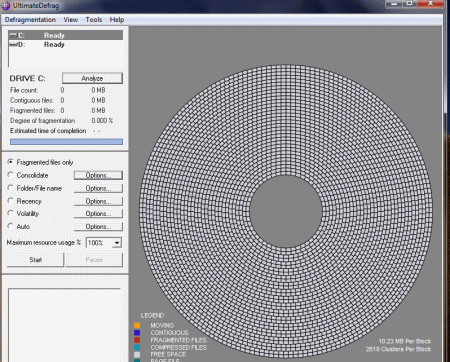Open the Defragmentation menu
This screenshot has width=450, height=362.
point(30,20)
